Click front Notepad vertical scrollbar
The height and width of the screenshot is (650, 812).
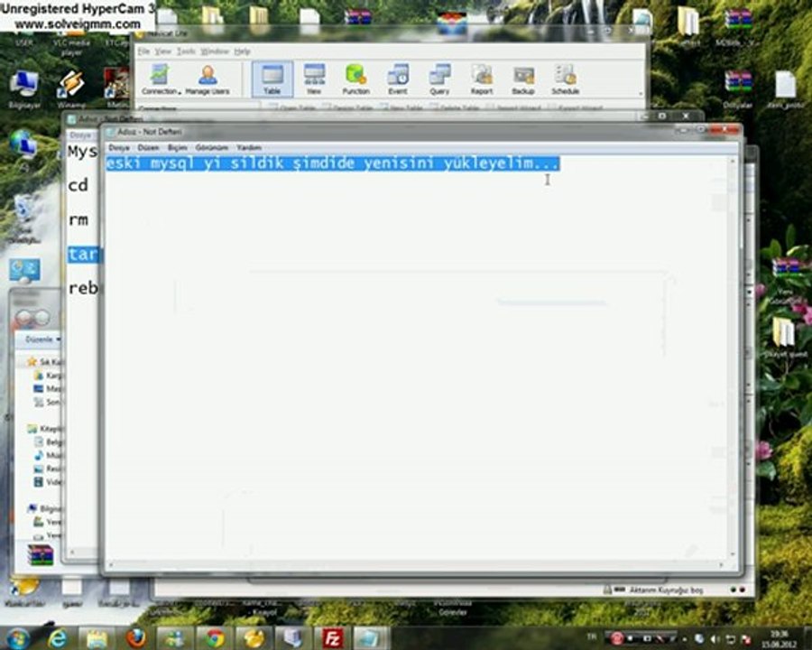click(x=733, y=357)
